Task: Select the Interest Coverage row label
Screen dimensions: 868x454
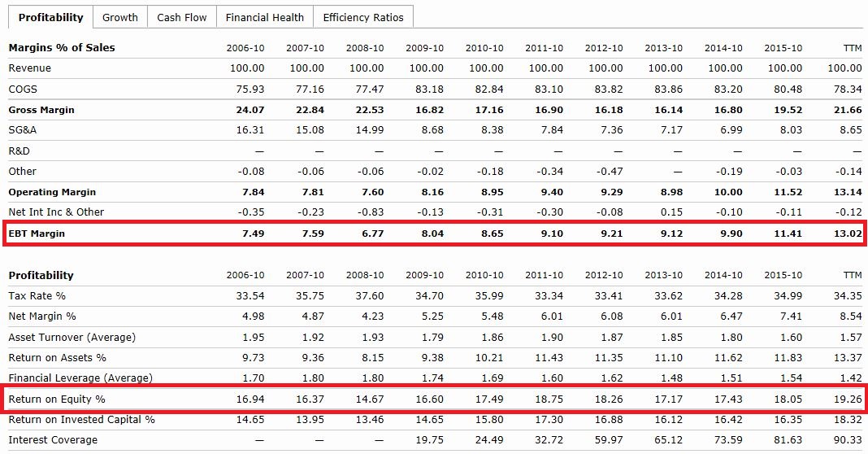Action: (x=52, y=440)
